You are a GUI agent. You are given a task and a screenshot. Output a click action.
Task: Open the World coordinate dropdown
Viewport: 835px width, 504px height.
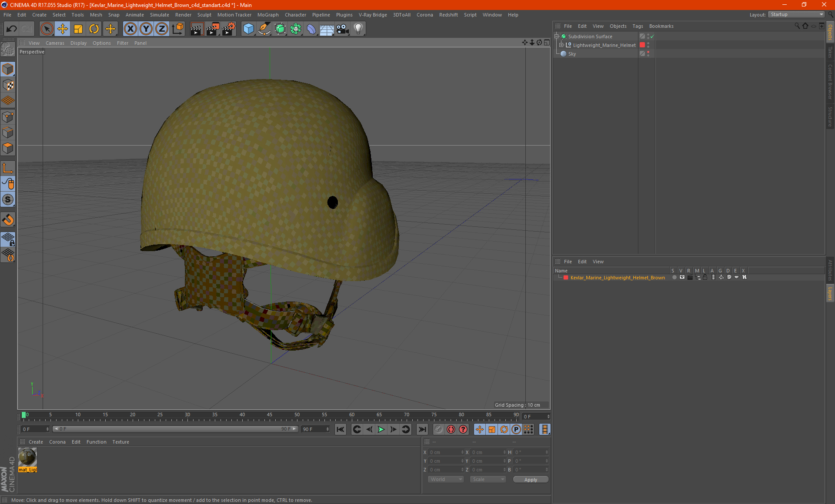point(446,479)
